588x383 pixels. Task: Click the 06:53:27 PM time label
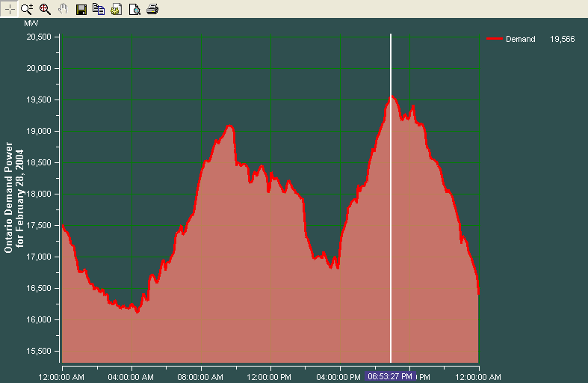pyautogui.click(x=391, y=376)
